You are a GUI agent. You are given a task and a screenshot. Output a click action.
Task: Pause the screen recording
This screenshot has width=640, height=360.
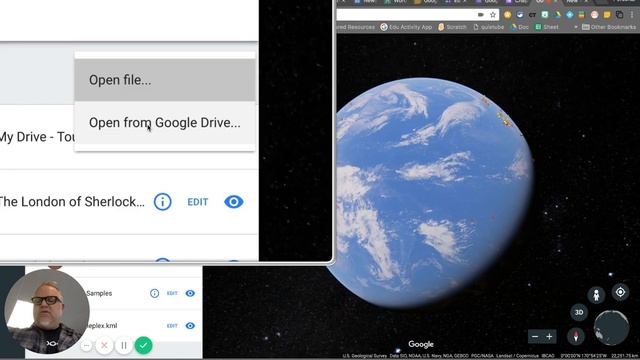point(124,346)
